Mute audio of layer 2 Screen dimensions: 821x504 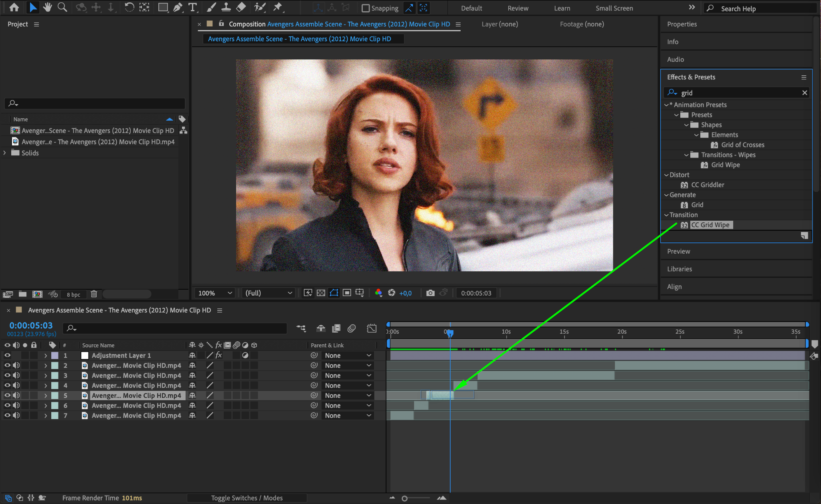pyautogui.click(x=16, y=365)
